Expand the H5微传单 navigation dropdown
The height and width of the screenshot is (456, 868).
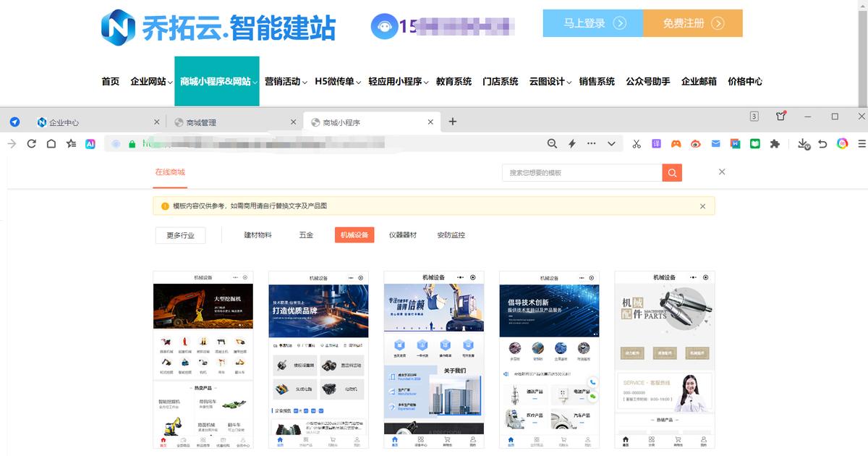(x=338, y=82)
